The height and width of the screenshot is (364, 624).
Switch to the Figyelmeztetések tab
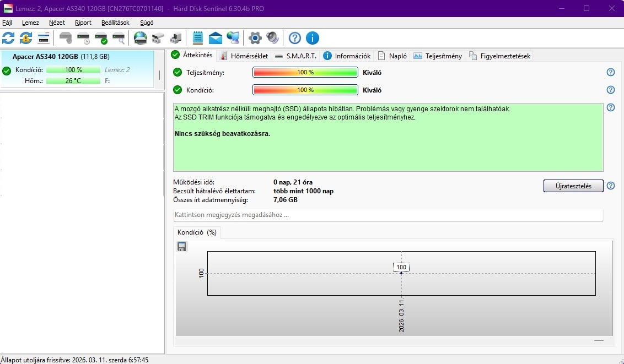click(499, 56)
